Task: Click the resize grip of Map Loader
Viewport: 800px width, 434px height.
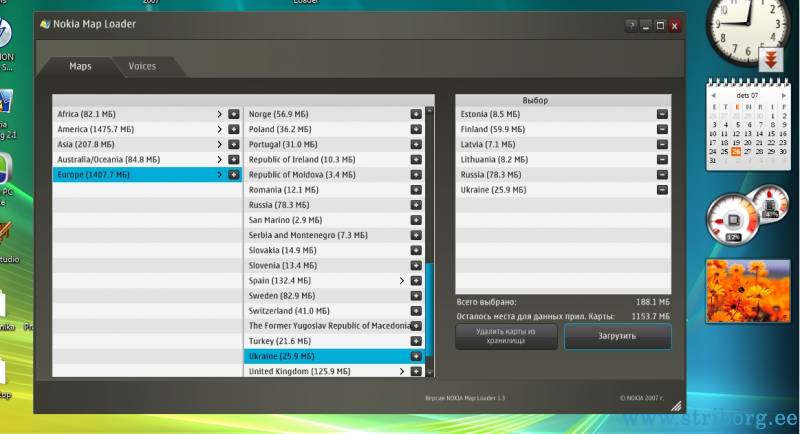Action: (x=677, y=406)
